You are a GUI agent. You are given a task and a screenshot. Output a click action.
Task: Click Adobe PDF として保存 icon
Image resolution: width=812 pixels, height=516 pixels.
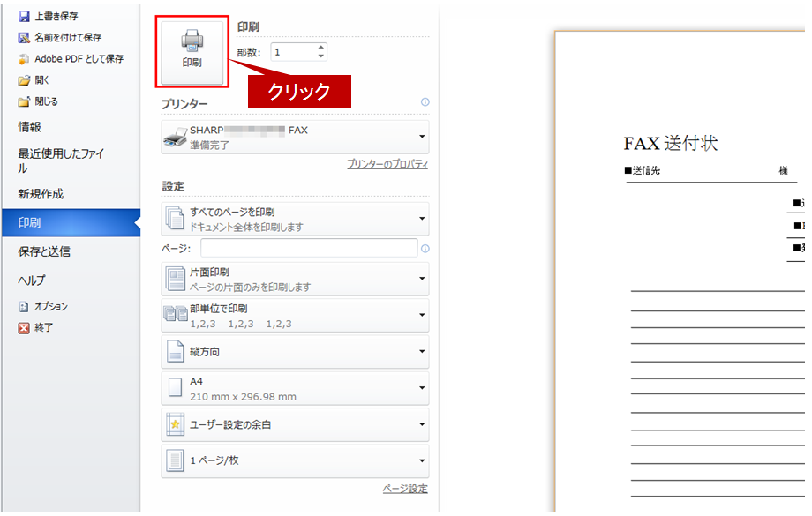(x=24, y=59)
